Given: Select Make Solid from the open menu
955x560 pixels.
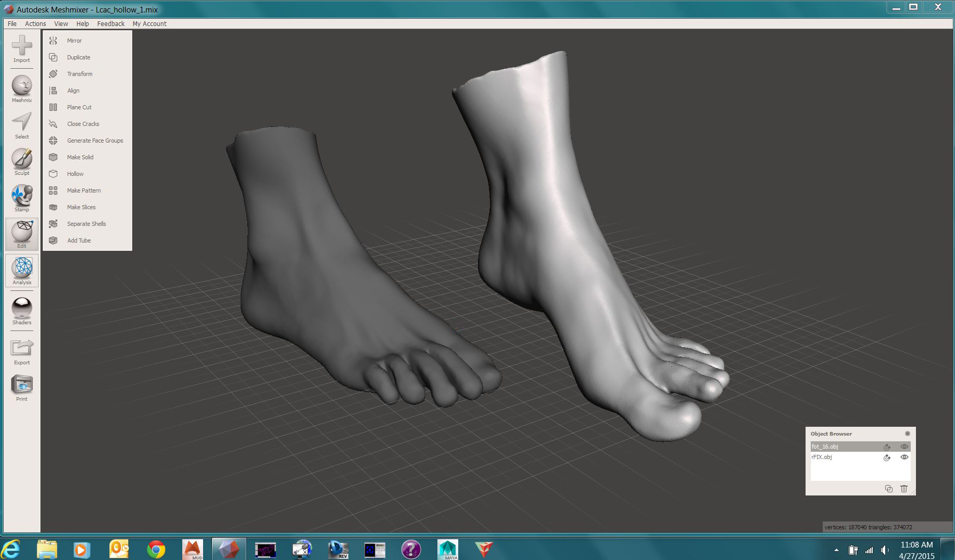Looking at the screenshot, I should click(x=80, y=157).
